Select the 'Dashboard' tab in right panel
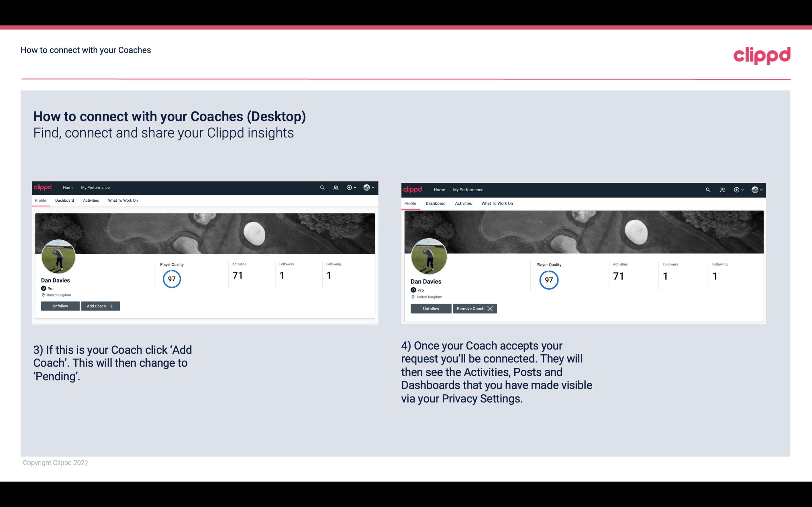Viewport: 812px width, 507px height. [435, 203]
